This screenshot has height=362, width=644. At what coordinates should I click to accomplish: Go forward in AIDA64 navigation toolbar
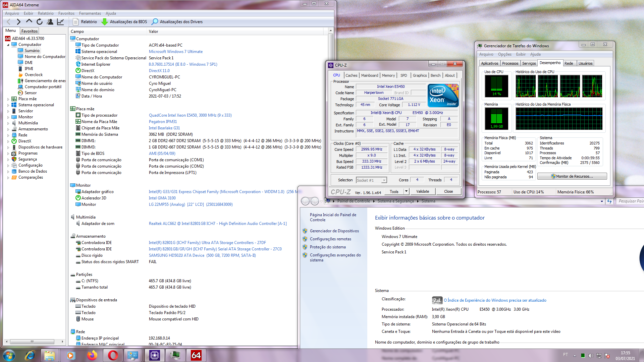18,22
